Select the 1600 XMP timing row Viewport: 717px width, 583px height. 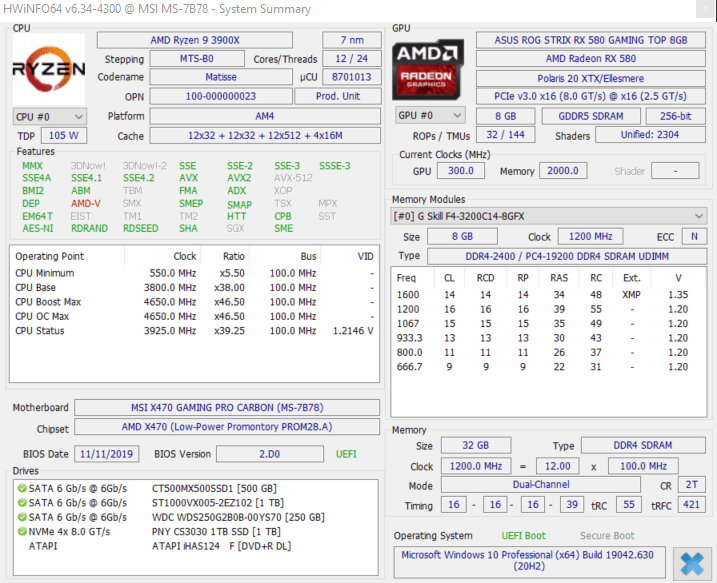click(x=548, y=294)
